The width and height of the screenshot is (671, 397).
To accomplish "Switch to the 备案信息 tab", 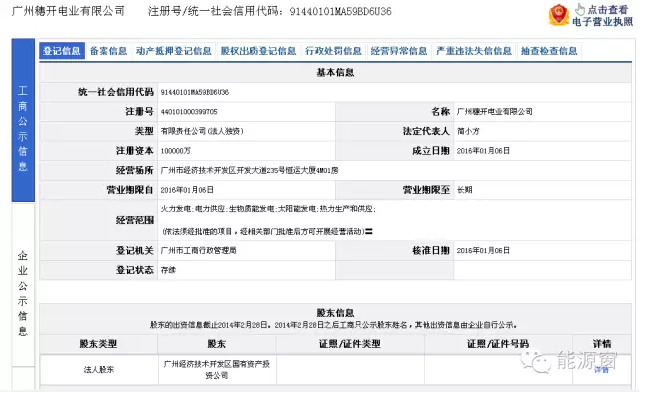I will pyautogui.click(x=108, y=51).
